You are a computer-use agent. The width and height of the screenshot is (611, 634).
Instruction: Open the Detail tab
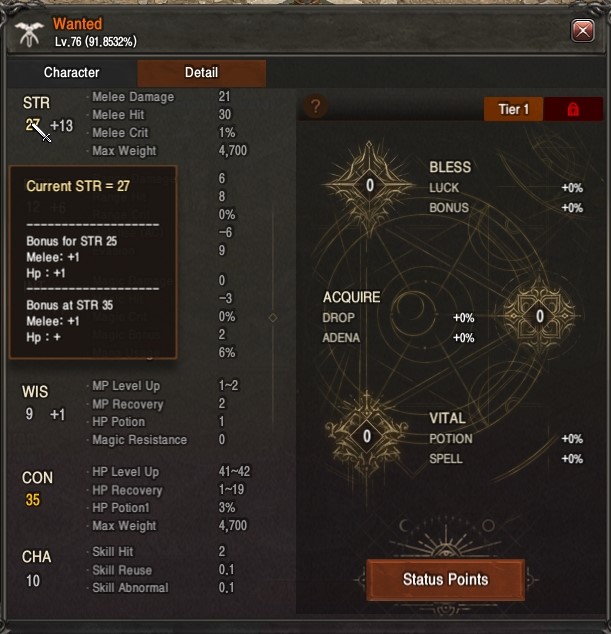pos(201,73)
